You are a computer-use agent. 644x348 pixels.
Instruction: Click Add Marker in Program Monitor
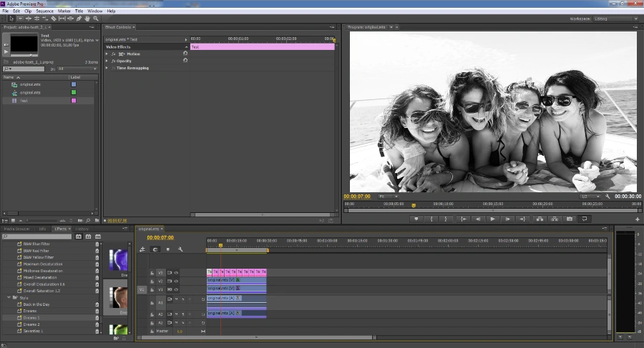[416, 219]
